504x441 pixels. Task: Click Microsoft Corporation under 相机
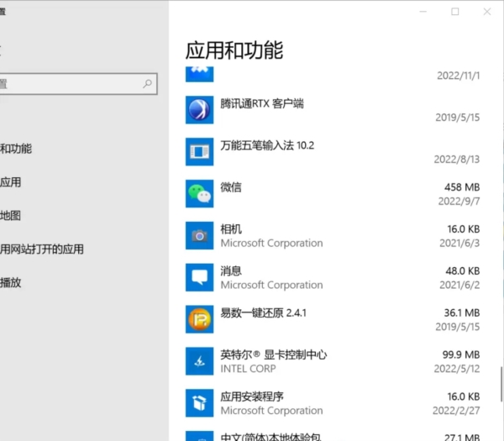[271, 244]
